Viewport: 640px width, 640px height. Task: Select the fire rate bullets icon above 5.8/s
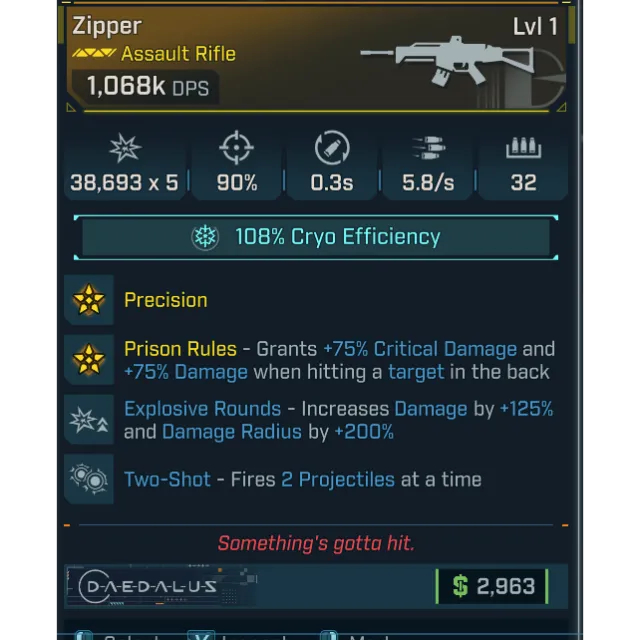point(429,147)
